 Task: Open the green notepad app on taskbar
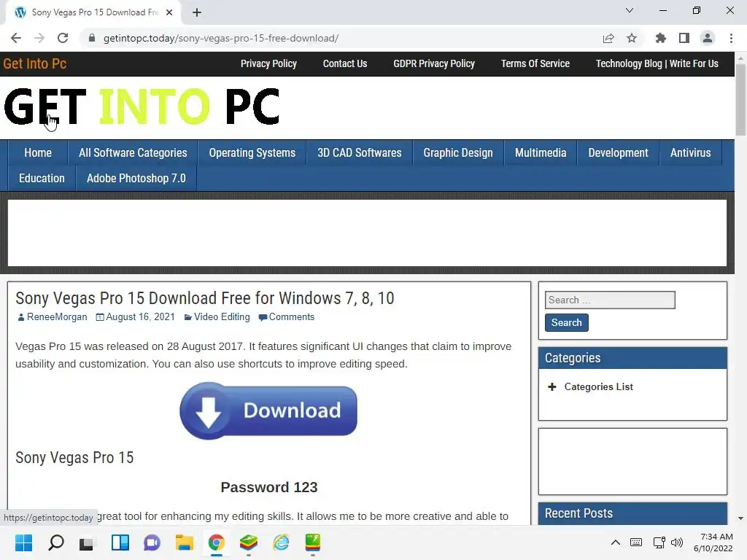tap(312, 542)
